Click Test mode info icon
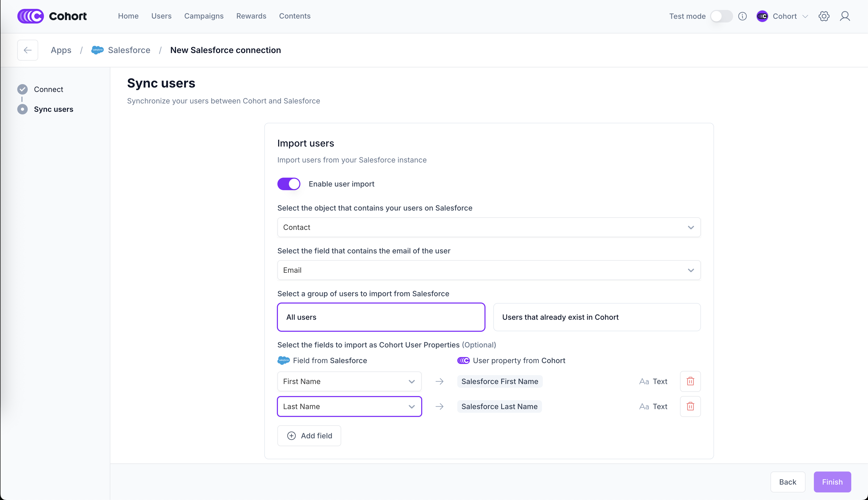The width and height of the screenshot is (868, 500). pos(742,16)
